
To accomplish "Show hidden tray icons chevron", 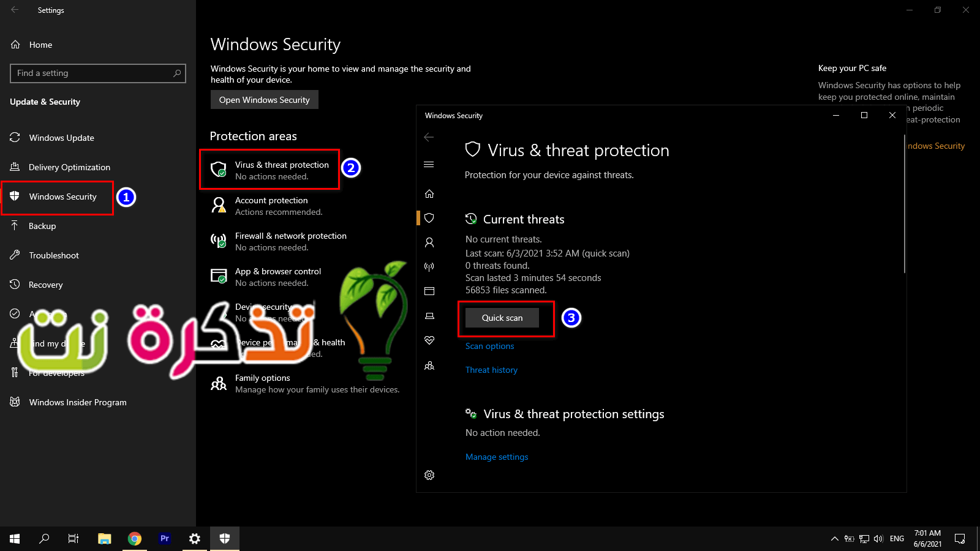I will pos(834,539).
